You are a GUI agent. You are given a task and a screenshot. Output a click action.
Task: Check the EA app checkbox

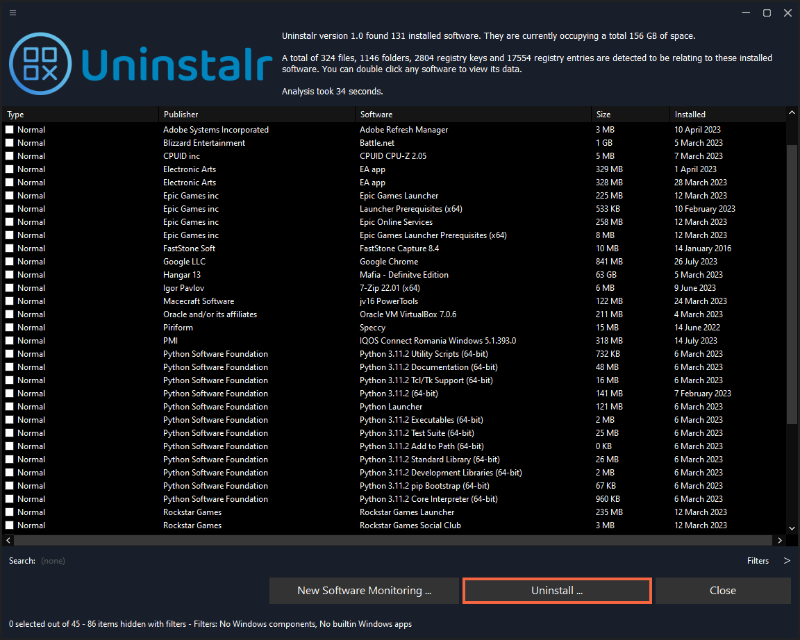coord(10,168)
